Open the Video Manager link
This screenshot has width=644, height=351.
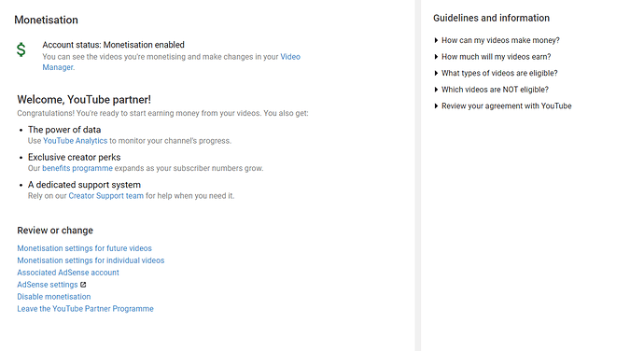pyautogui.click(x=290, y=57)
